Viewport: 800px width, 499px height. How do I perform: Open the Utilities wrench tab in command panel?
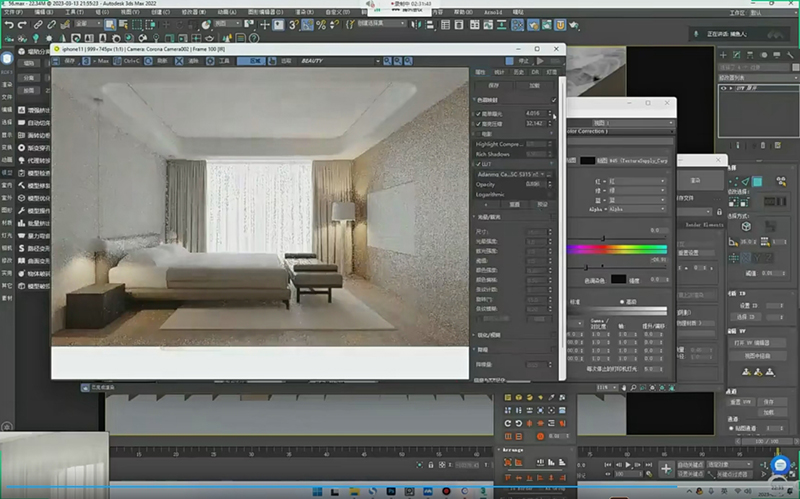[790, 55]
